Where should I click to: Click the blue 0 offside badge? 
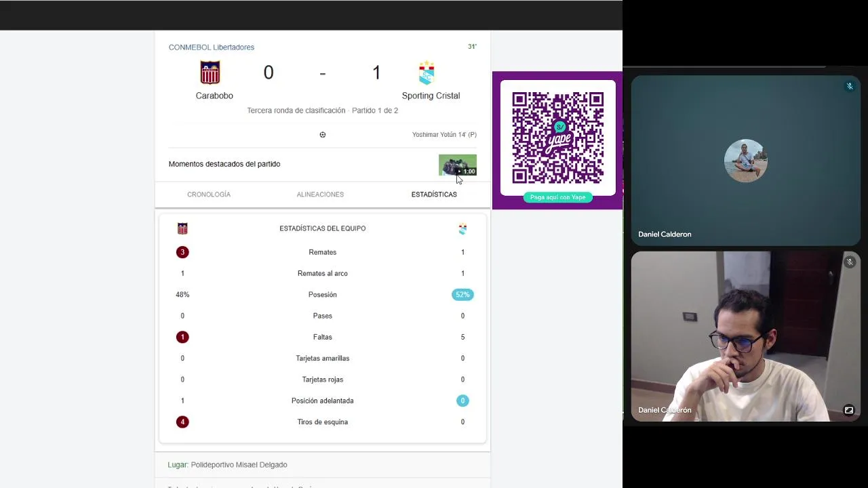click(x=462, y=401)
